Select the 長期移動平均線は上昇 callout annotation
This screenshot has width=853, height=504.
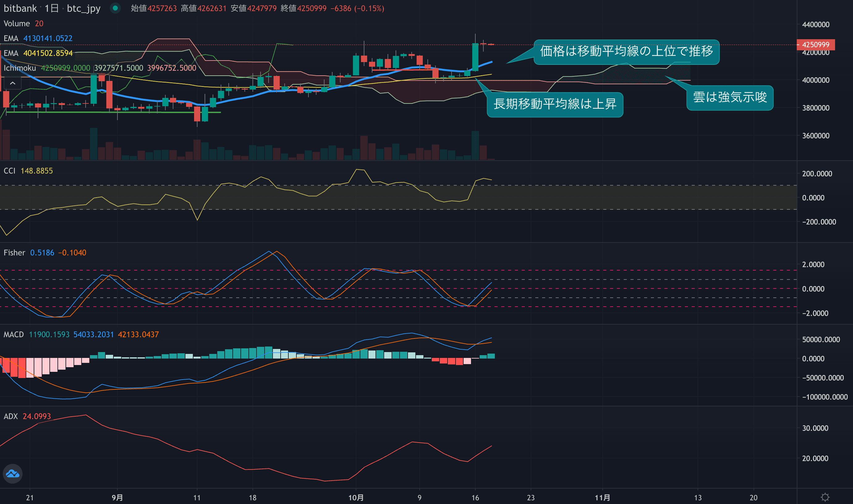(555, 104)
